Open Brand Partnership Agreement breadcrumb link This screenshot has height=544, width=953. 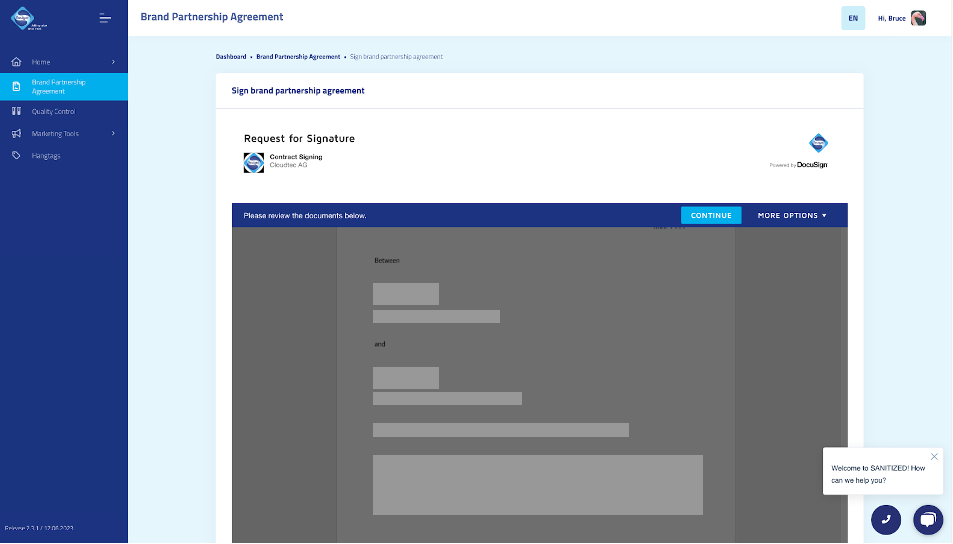pyautogui.click(x=298, y=57)
